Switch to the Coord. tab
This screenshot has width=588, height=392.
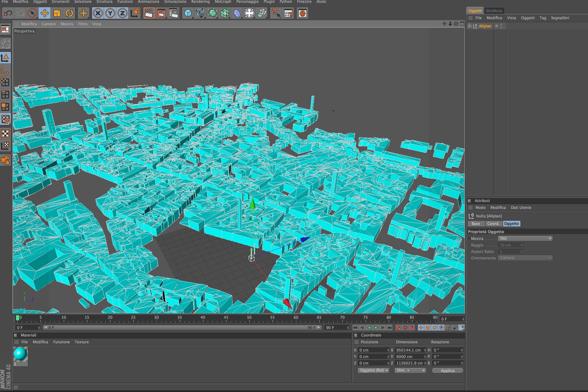coord(493,223)
